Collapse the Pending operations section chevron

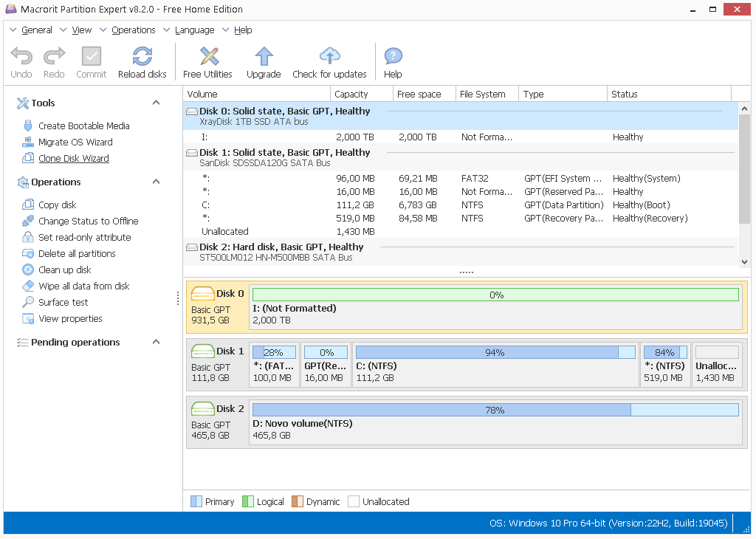[x=157, y=341]
